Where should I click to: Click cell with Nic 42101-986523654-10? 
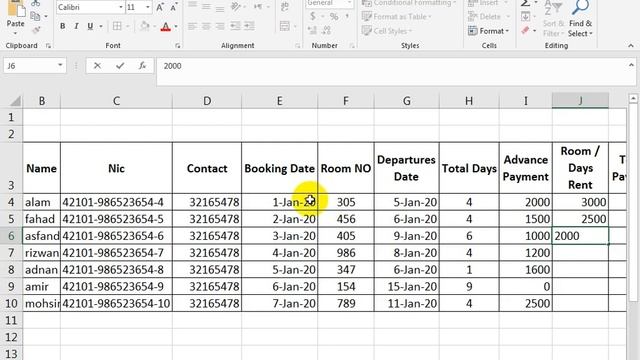tap(116, 303)
